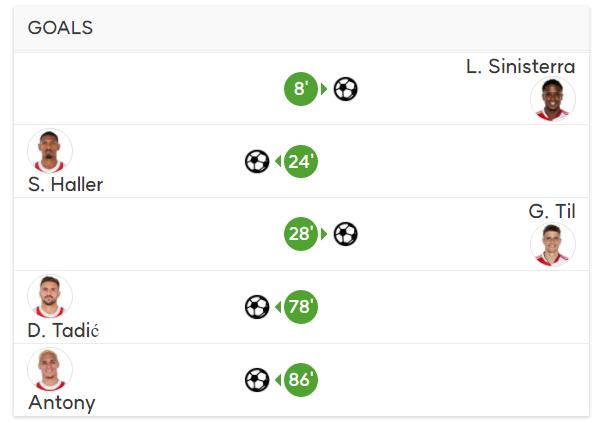Click the G. Til name link
Viewport: 602px width, 423px height.
pyautogui.click(x=552, y=212)
